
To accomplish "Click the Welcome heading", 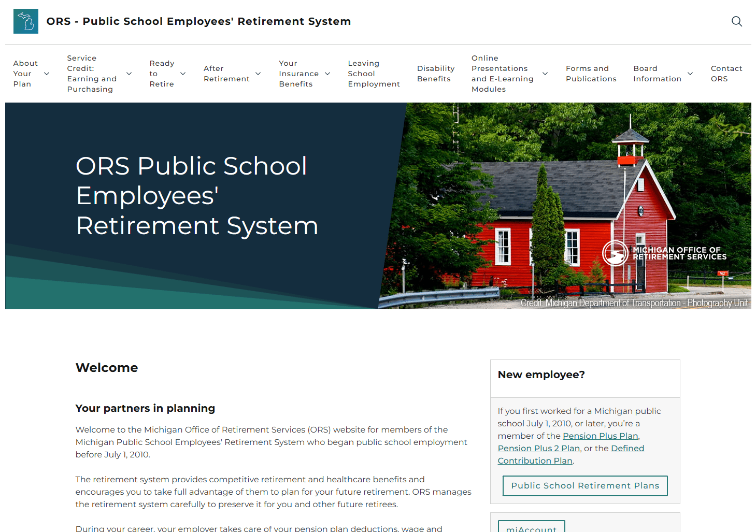I will (x=107, y=368).
